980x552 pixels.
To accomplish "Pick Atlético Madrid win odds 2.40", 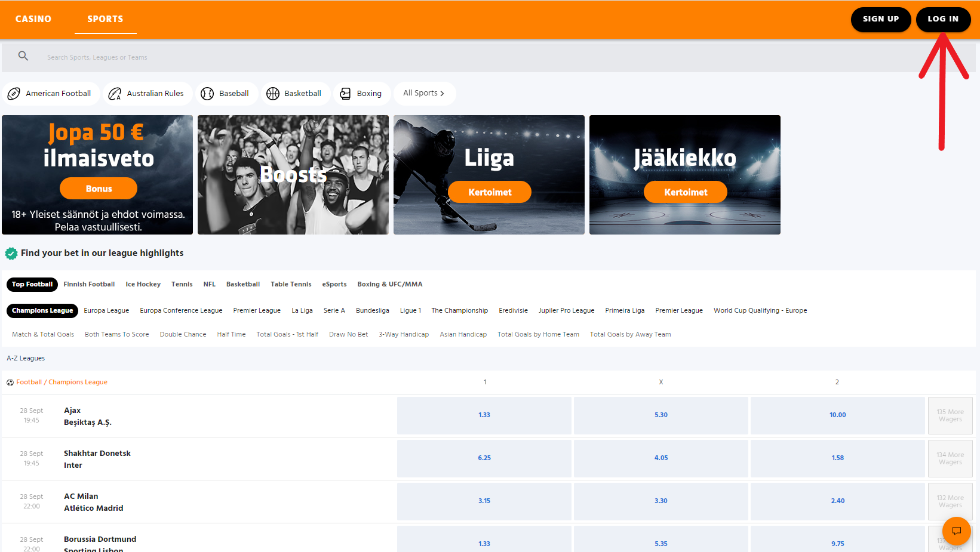I will point(838,501).
